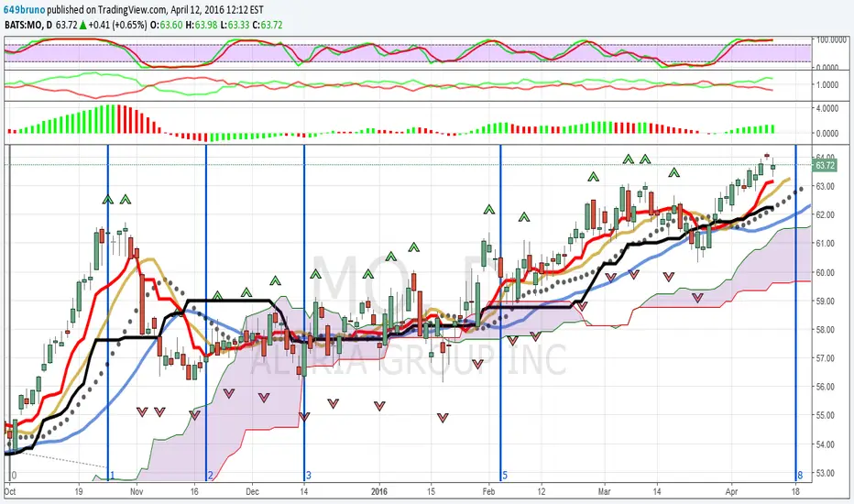Click the Dec label on time axis
854x504 pixels.
click(252, 491)
